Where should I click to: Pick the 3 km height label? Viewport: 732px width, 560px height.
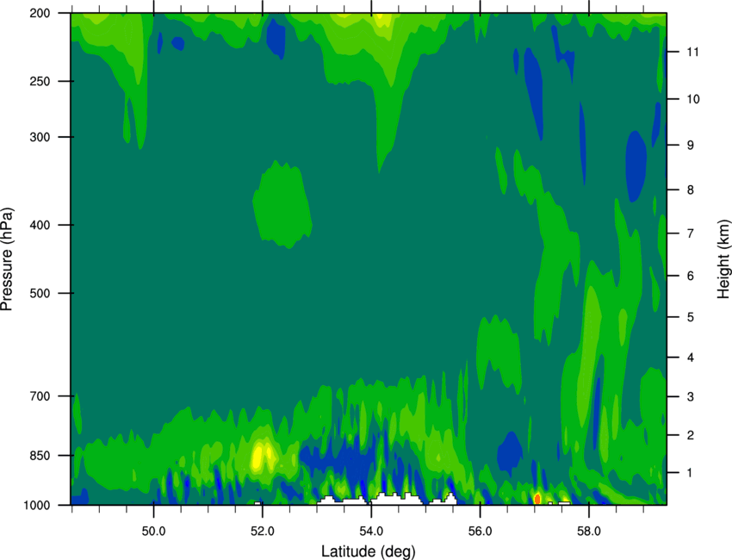tap(691, 397)
